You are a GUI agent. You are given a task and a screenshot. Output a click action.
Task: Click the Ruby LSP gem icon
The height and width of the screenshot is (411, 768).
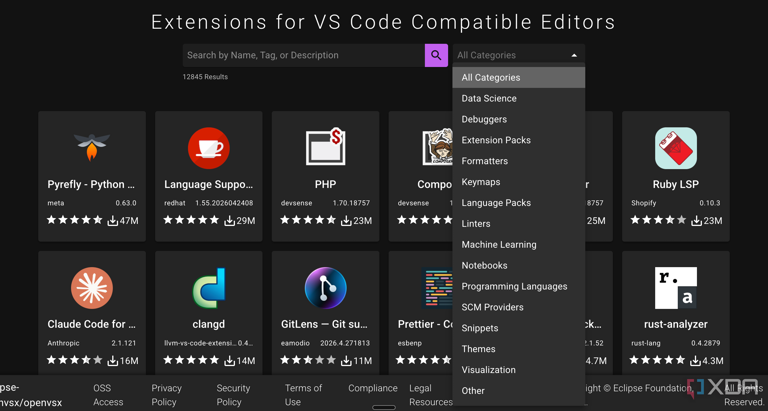[x=675, y=148]
